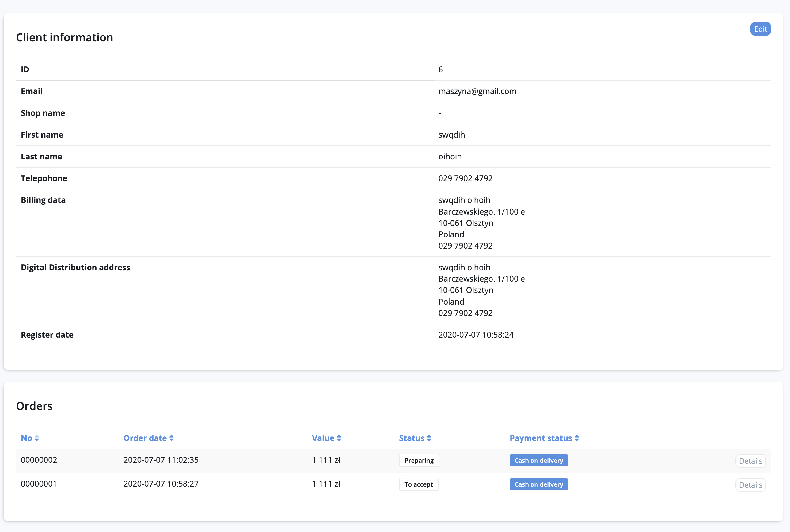Click the Preparing status badge
Viewport: 790px width, 532px height.
419,460
